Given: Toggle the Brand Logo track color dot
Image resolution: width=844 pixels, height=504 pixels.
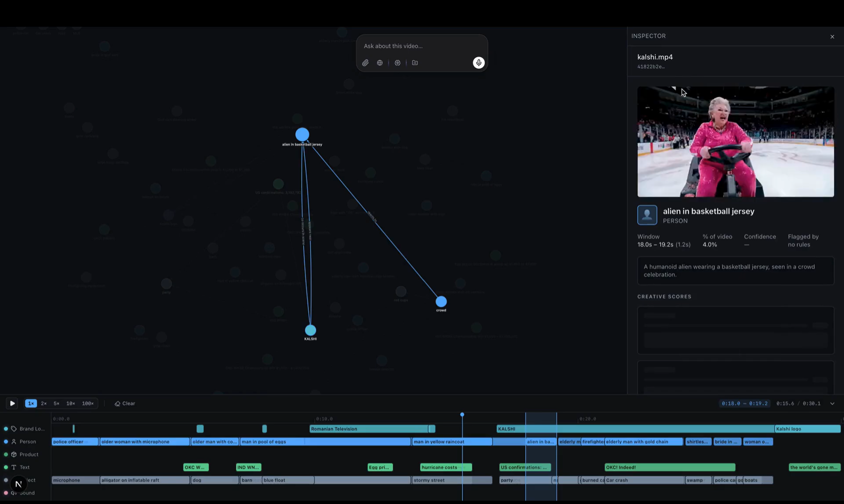Looking at the screenshot, I should click(6, 429).
